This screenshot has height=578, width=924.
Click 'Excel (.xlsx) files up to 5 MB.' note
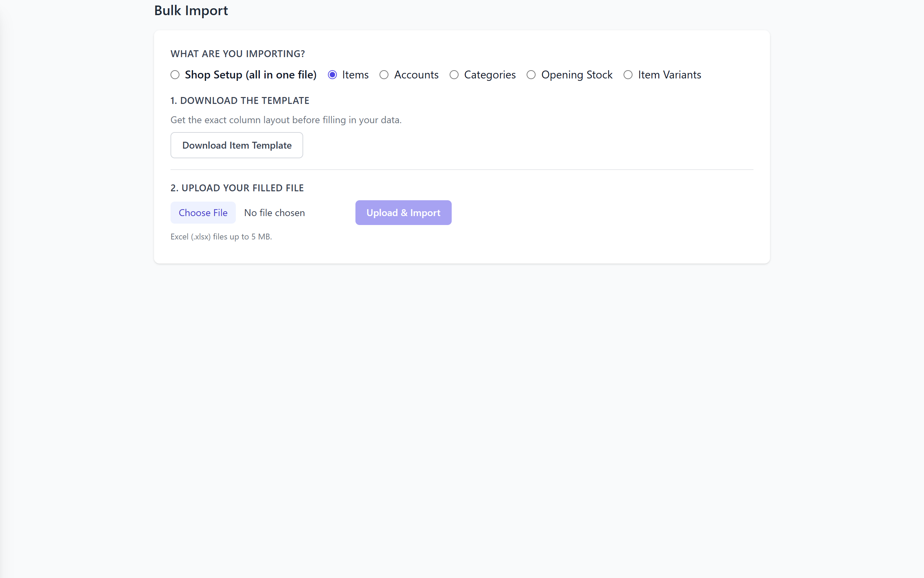[x=221, y=237]
